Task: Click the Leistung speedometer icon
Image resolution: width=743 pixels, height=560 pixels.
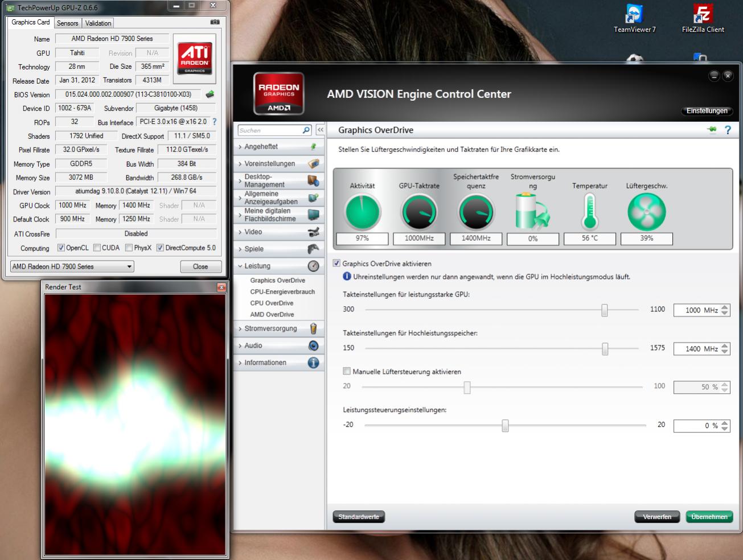Action: (x=313, y=266)
